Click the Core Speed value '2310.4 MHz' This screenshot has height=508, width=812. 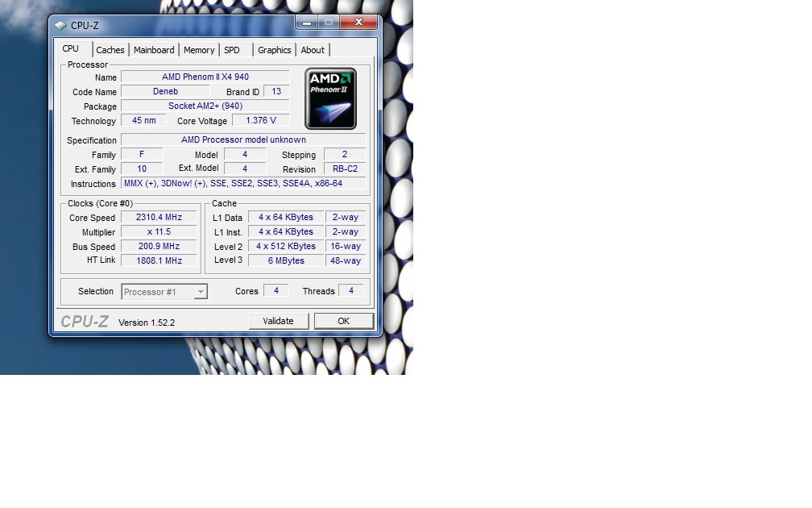159,217
